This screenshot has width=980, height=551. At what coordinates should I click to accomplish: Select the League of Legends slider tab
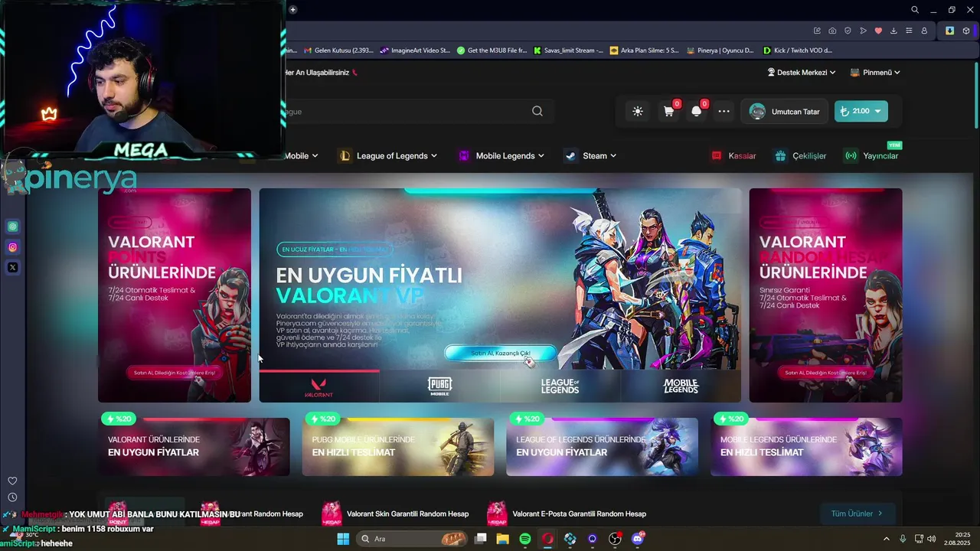click(x=560, y=386)
